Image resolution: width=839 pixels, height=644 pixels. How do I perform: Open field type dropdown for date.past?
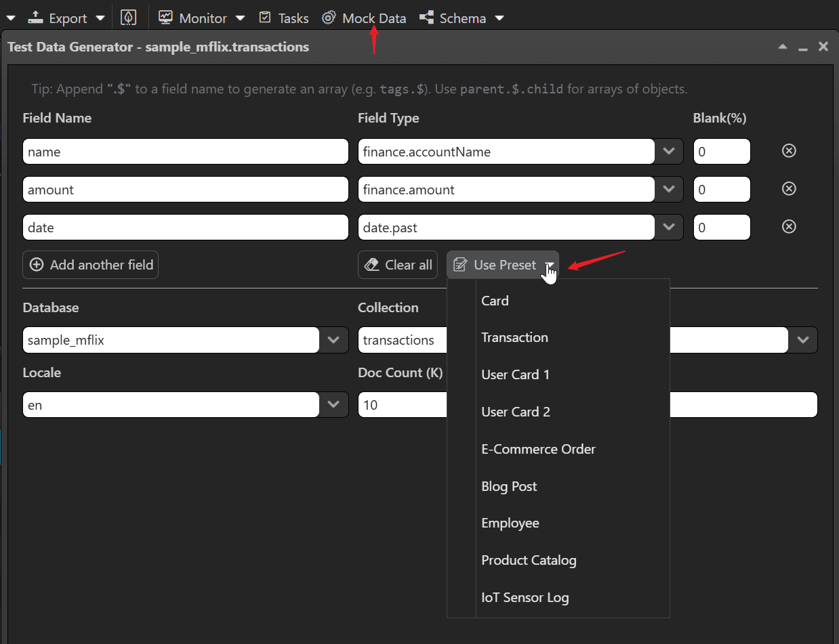(x=670, y=228)
